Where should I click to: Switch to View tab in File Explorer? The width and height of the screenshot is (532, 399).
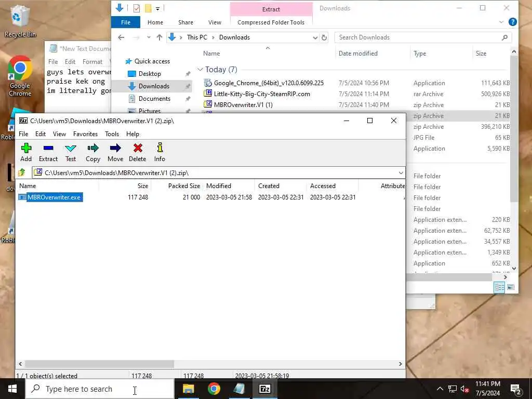[215, 22]
